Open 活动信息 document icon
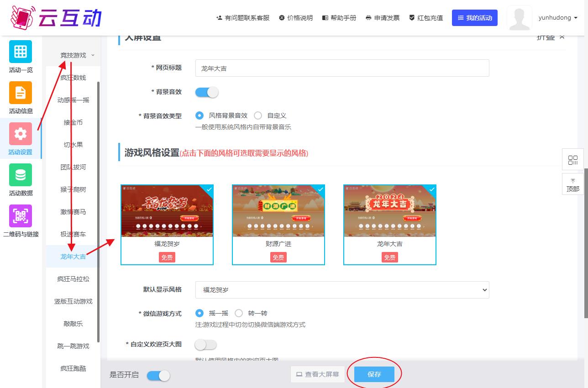Screen dimensions: 588x388 tap(21, 93)
